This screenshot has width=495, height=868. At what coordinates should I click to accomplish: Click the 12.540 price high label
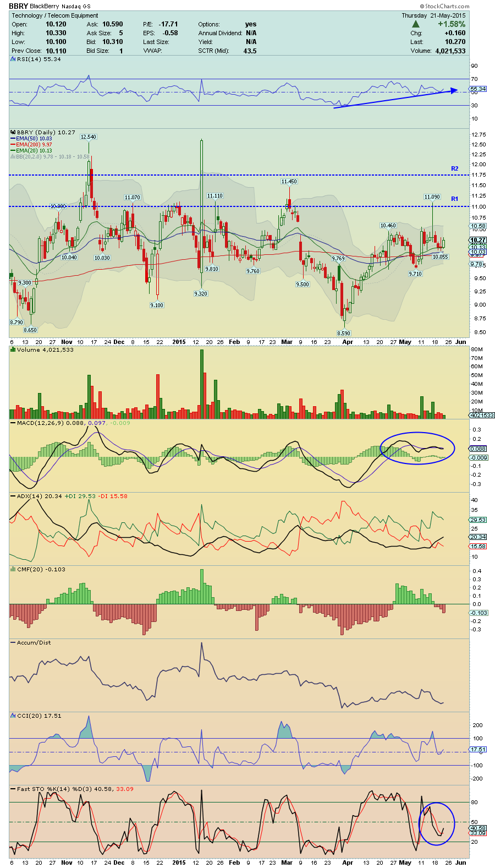88,137
